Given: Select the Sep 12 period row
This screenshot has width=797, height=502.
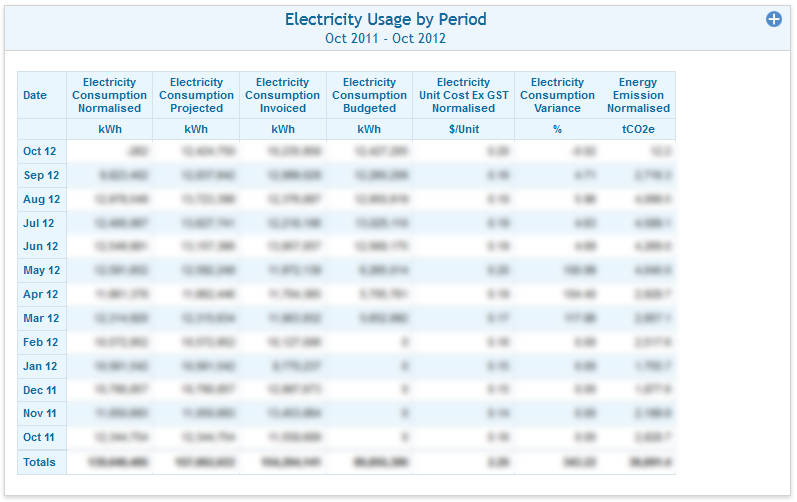Looking at the screenshot, I should [41, 176].
